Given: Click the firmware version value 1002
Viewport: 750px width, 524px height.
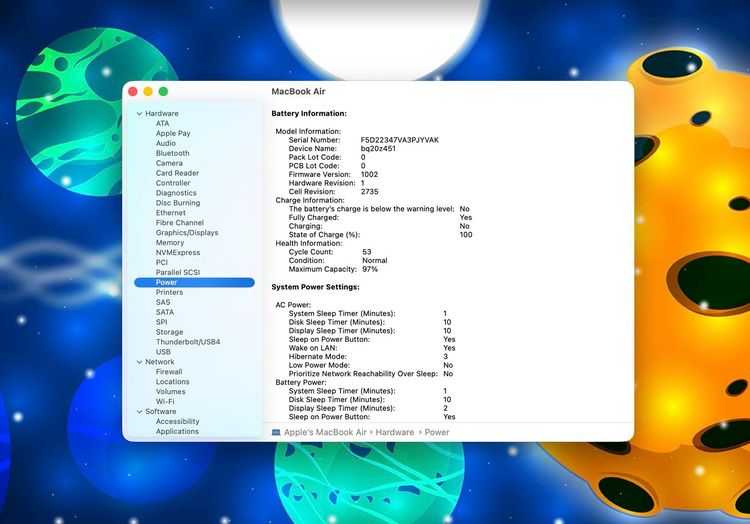Looking at the screenshot, I should click(369, 175).
